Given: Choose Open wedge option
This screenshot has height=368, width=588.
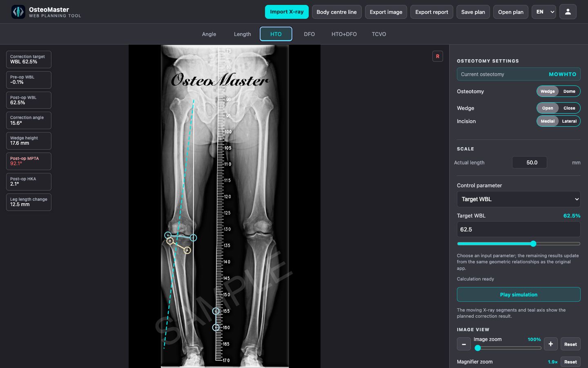Looking at the screenshot, I should [x=548, y=108].
